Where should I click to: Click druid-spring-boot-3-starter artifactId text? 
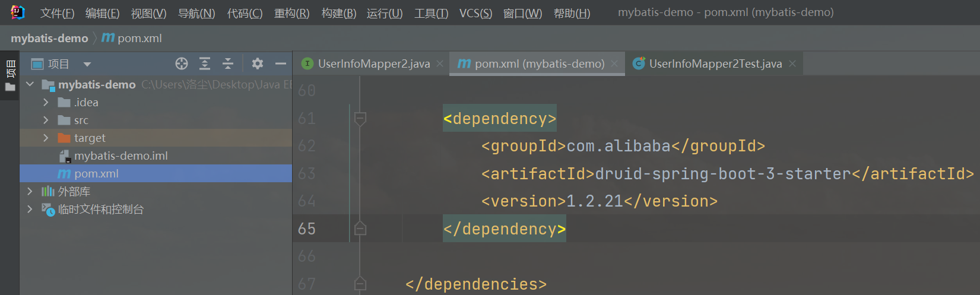tap(723, 174)
